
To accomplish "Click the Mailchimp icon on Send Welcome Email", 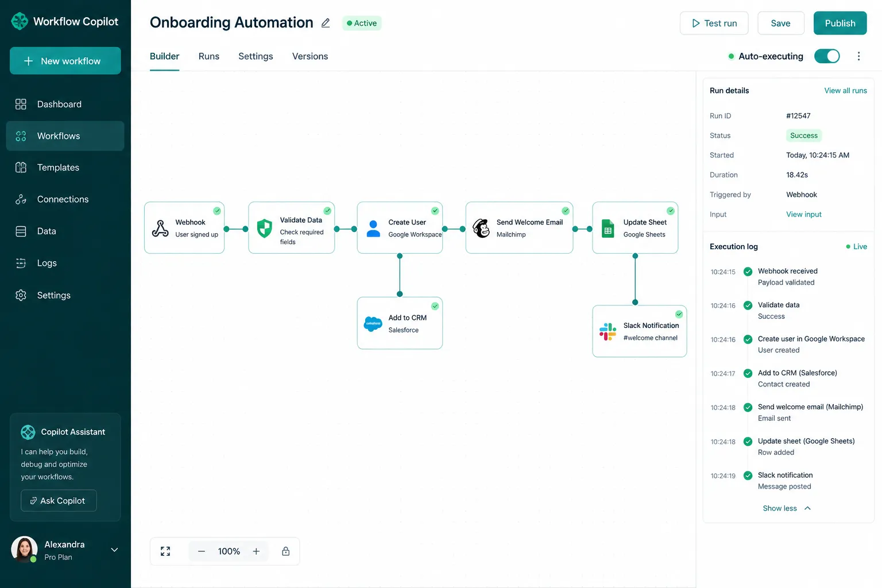I will click(x=481, y=228).
